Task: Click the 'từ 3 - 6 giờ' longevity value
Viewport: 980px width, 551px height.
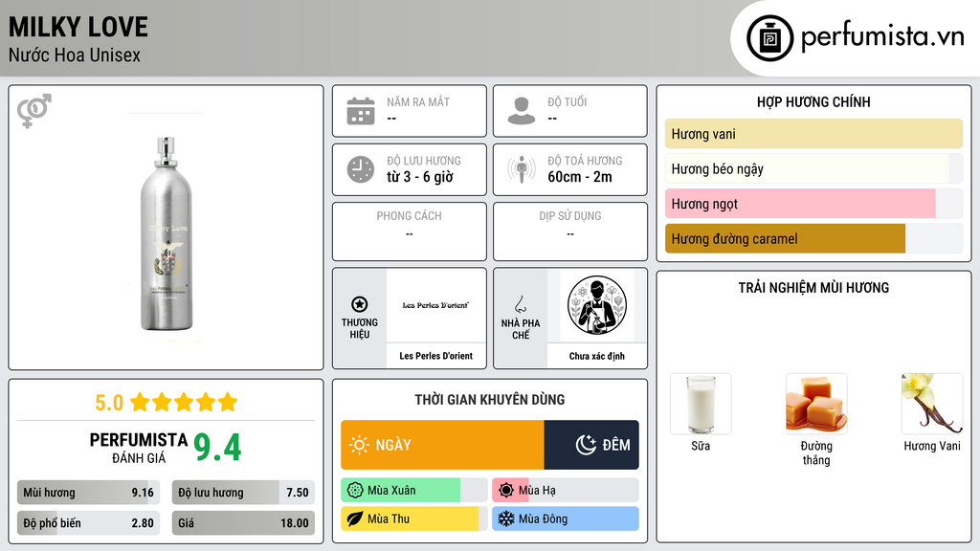Action: pos(420,177)
